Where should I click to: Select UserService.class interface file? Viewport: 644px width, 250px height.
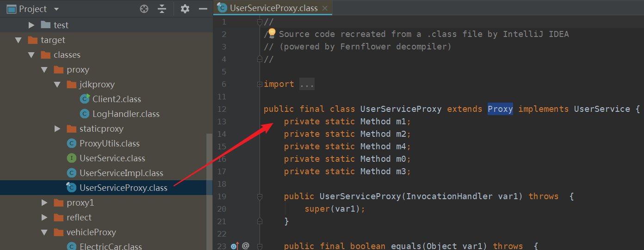(x=112, y=158)
